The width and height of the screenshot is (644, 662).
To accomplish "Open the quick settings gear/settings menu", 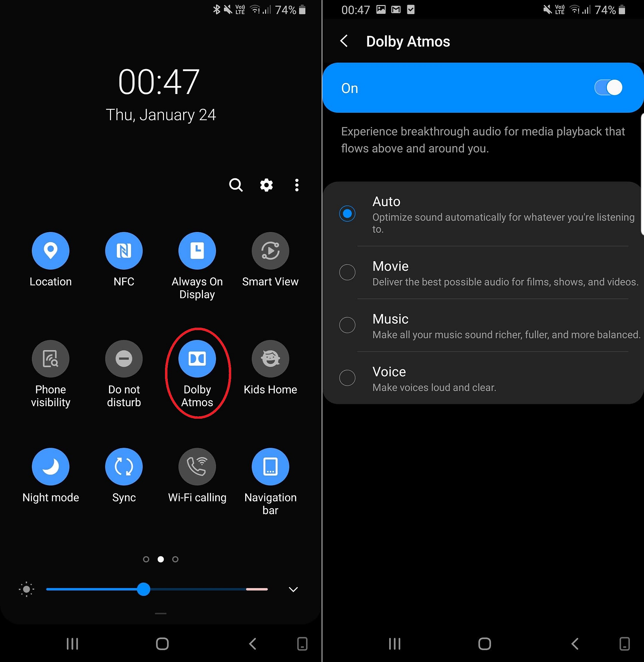I will click(x=266, y=186).
